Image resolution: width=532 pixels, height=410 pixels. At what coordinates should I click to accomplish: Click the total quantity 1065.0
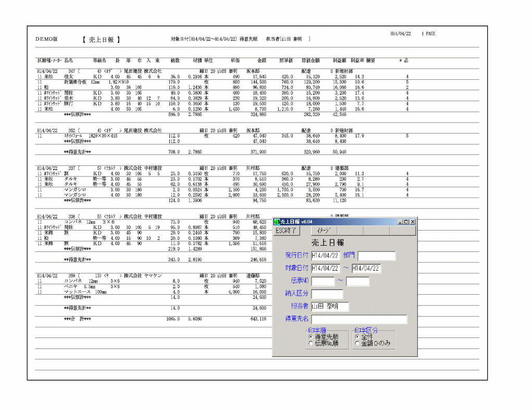coord(173,319)
